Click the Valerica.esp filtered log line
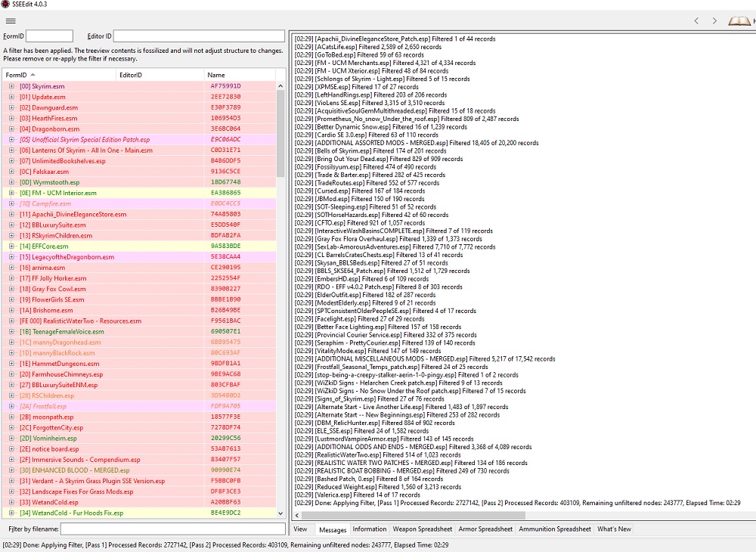The image size is (756, 552). coord(358,495)
